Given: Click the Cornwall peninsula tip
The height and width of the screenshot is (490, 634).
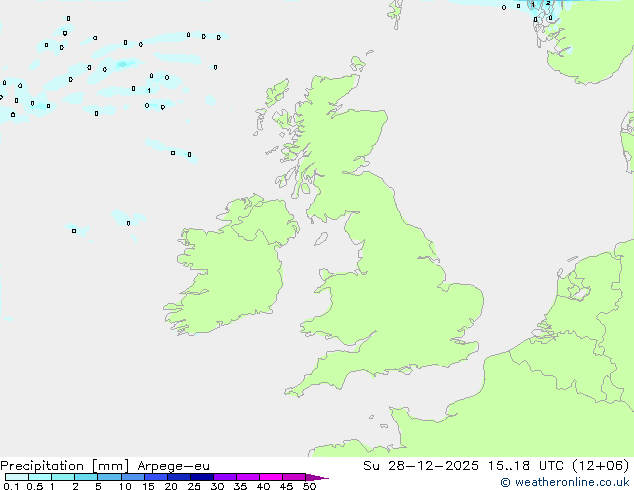Looking at the screenshot, I should click(293, 388).
